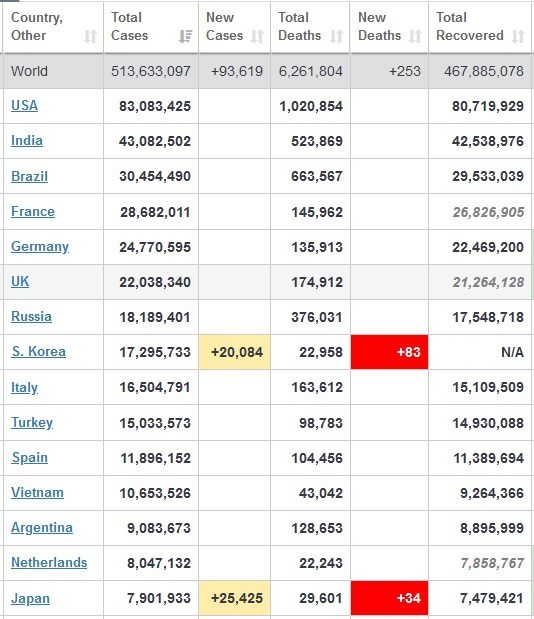Follow the France link
The width and height of the screenshot is (534, 619).
33,211
